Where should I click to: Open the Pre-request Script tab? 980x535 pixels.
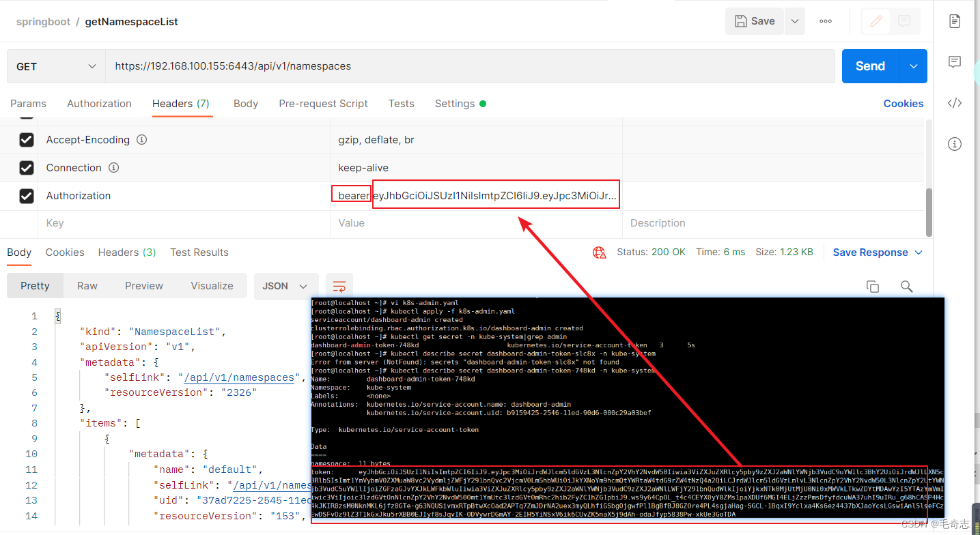pyautogui.click(x=323, y=104)
